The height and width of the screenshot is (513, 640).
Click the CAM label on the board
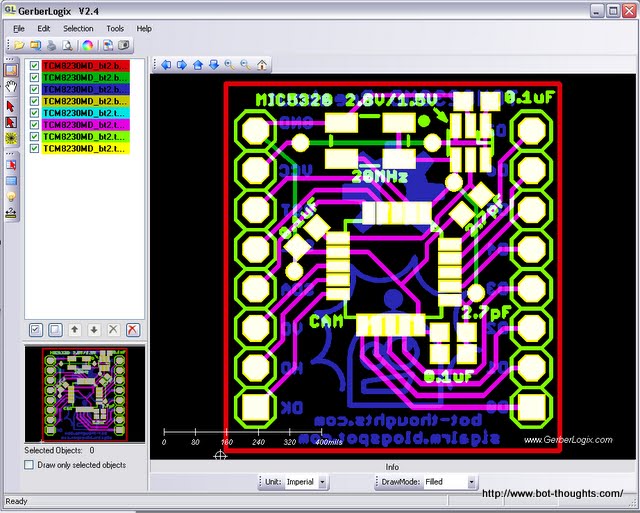(326, 322)
